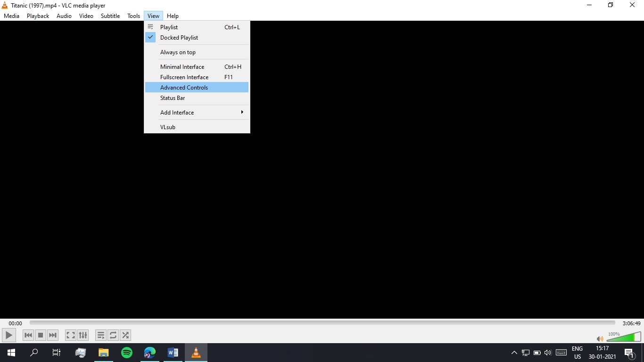Image resolution: width=644 pixels, height=362 pixels.
Task: Uncheck Docked Playlist option
Action: [197, 38]
